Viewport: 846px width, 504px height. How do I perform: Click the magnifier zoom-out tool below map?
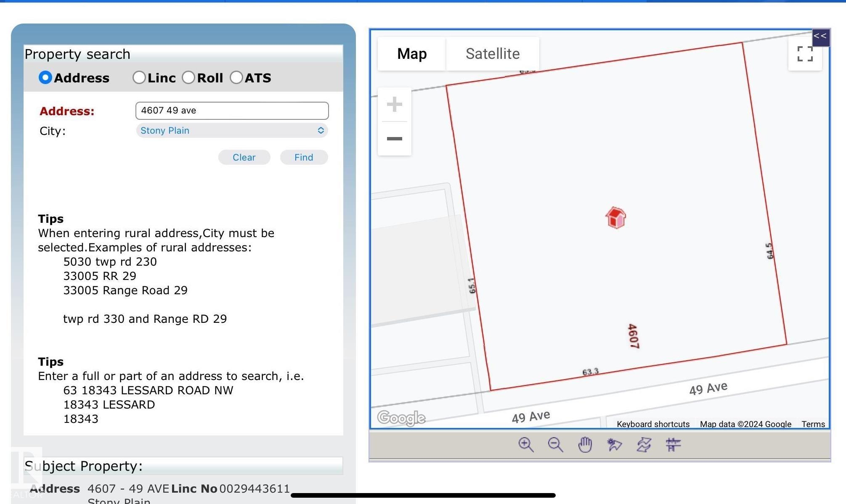(x=555, y=444)
